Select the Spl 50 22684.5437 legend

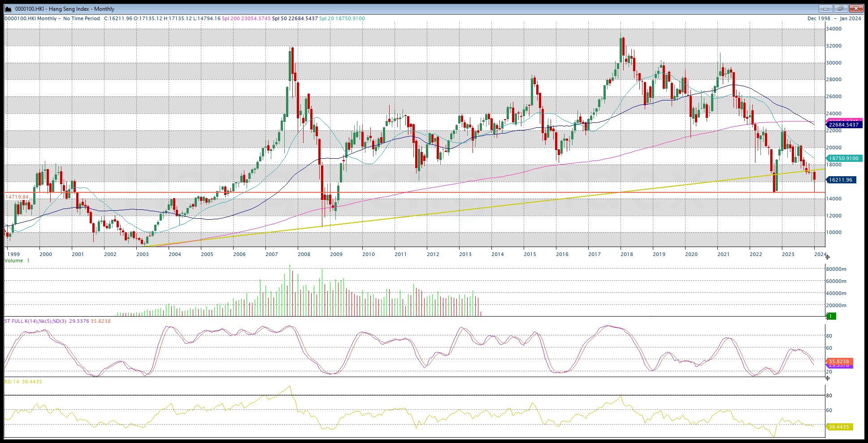[x=295, y=18]
